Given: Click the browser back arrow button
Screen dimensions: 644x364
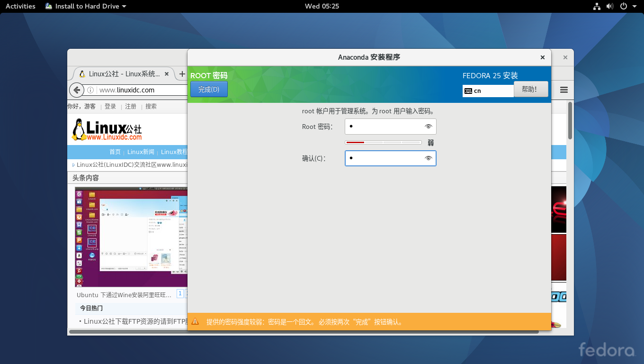Looking at the screenshot, I should tap(76, 90).
